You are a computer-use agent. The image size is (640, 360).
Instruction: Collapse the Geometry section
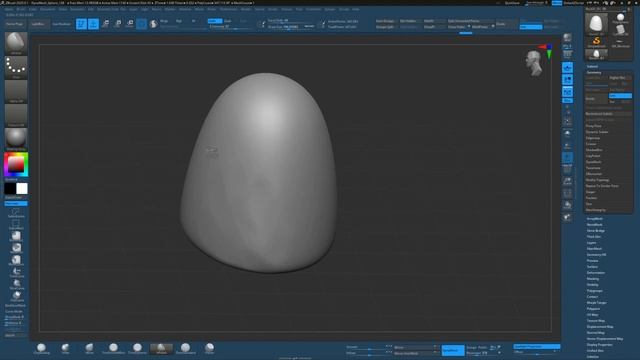click(x=594, y=72)
